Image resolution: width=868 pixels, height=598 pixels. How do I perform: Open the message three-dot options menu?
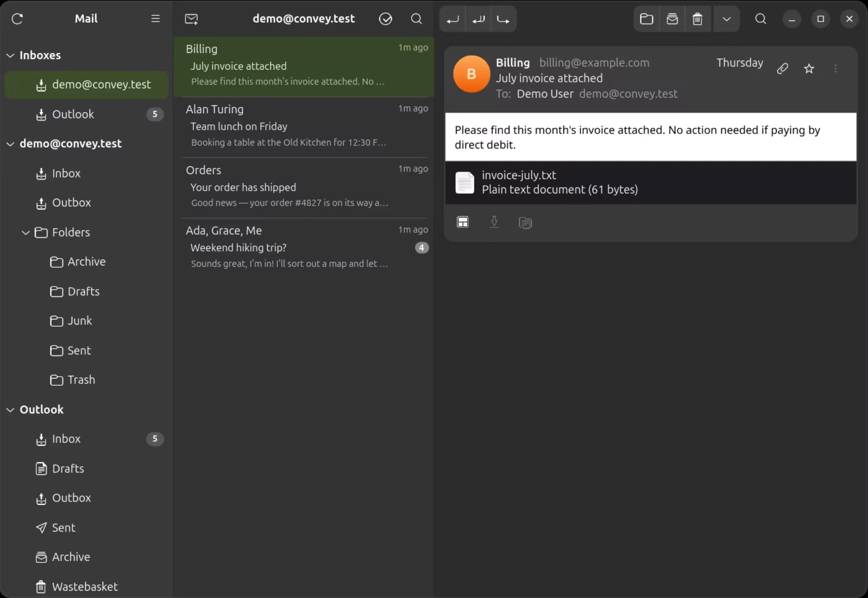[835, 69]
